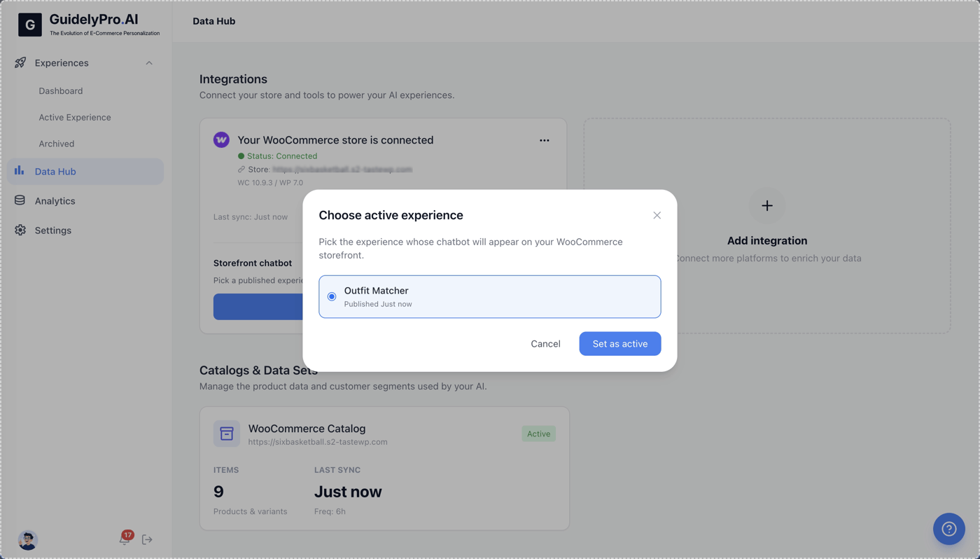Open Dashboard in the sidebar
This screenshot has height=559, width=980.
point(61,91)
